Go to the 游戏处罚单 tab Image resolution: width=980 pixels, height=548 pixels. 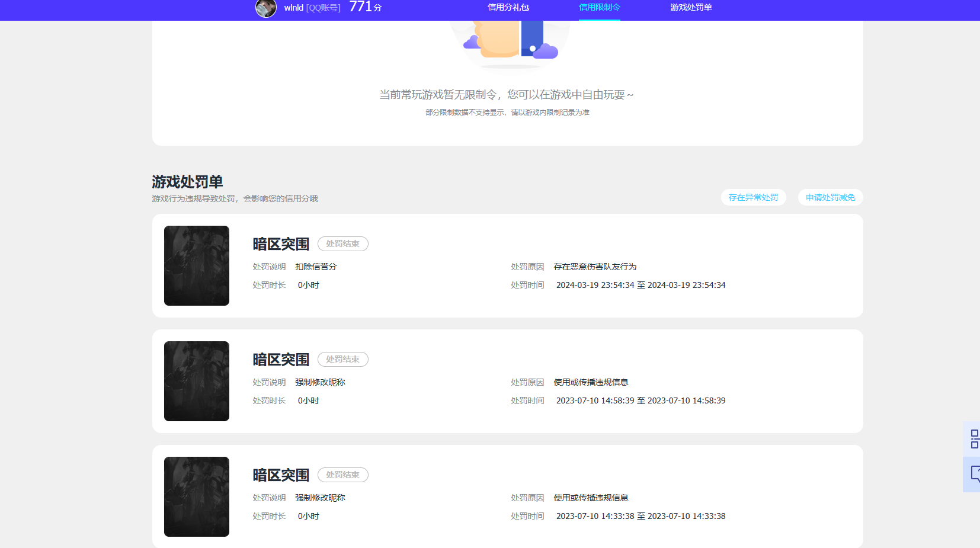[691, 8]
